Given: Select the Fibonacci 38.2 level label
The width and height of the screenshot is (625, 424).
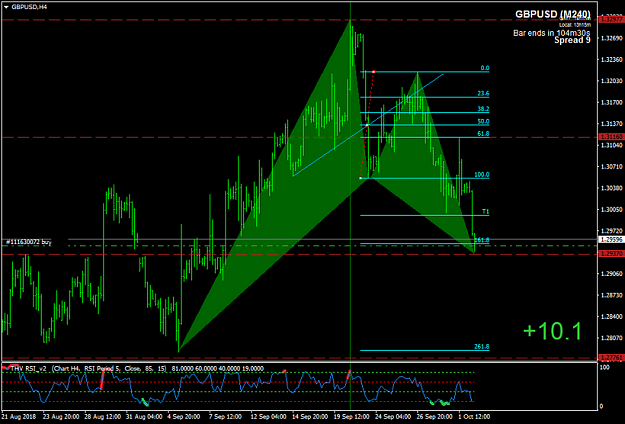Looking at the screenshot, I should [483, 109].
